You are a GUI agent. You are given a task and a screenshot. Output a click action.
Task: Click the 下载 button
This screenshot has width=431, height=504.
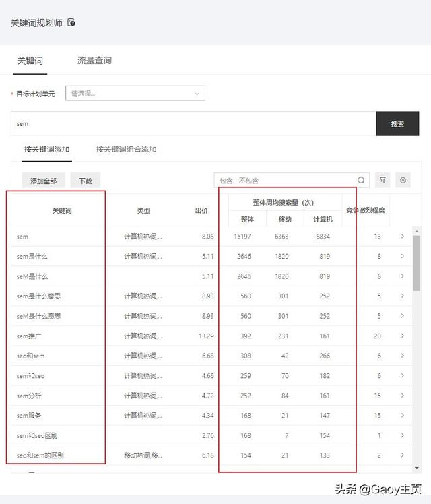pos(86,181)
